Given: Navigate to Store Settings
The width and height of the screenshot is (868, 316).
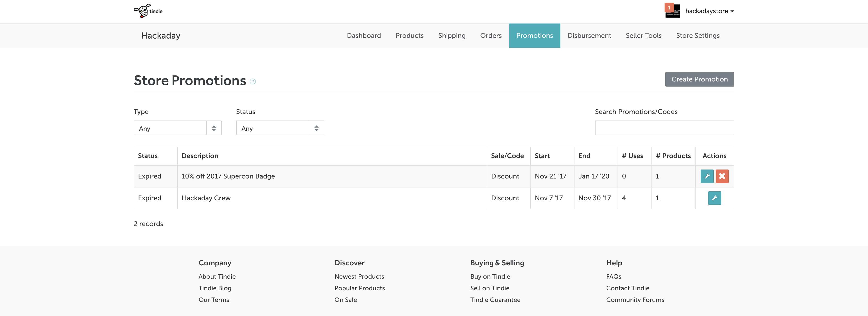Looking at the screenshot, I should pyautogui.click(x=697, y=36).
